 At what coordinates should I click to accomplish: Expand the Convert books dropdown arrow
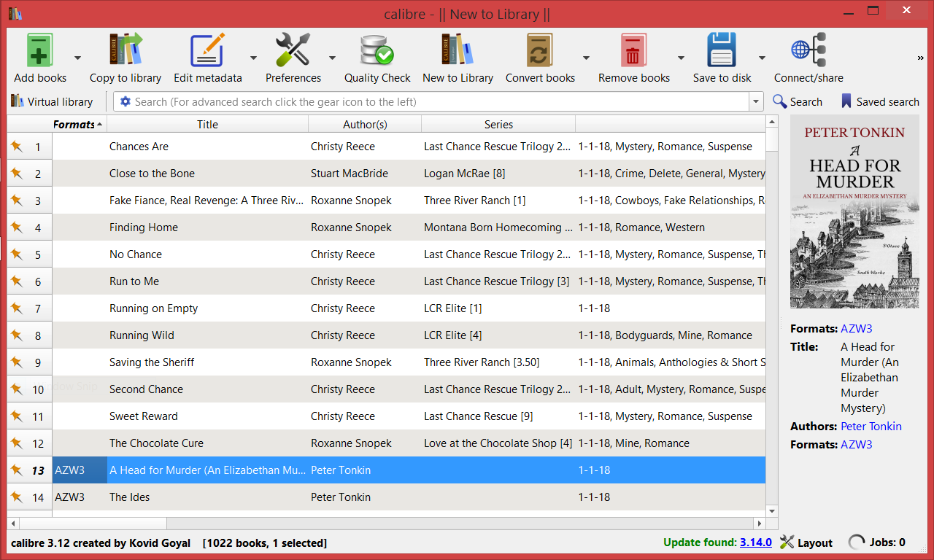click(586, 58)
